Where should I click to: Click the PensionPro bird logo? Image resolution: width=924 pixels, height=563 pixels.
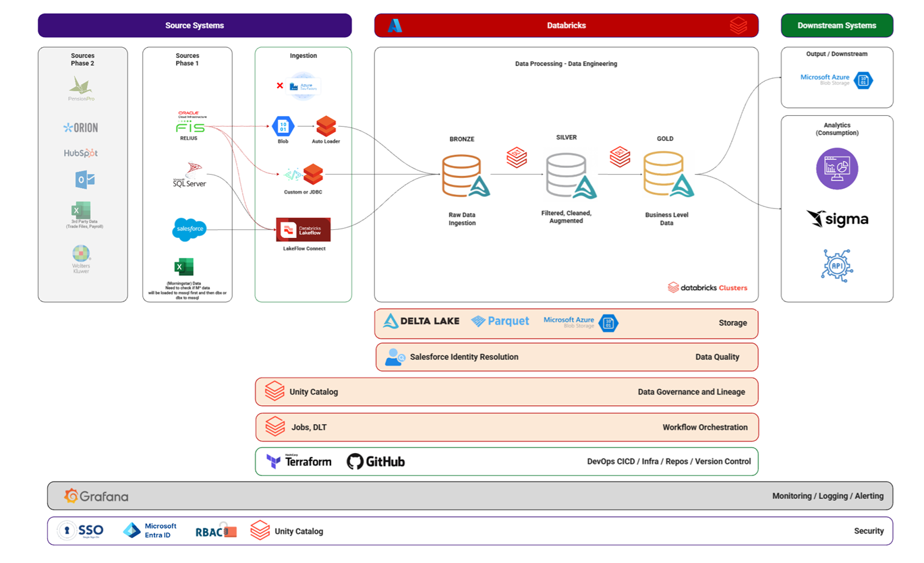[81, 85]
